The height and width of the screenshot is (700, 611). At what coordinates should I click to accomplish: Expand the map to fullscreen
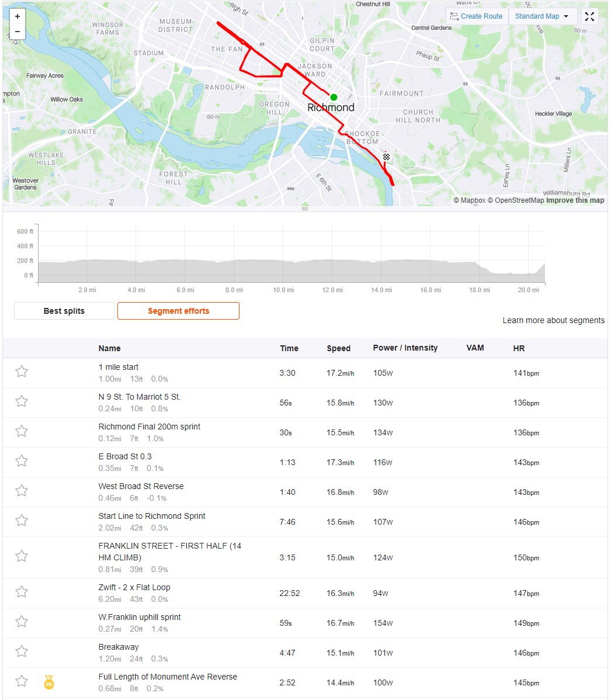click(589, 16)
